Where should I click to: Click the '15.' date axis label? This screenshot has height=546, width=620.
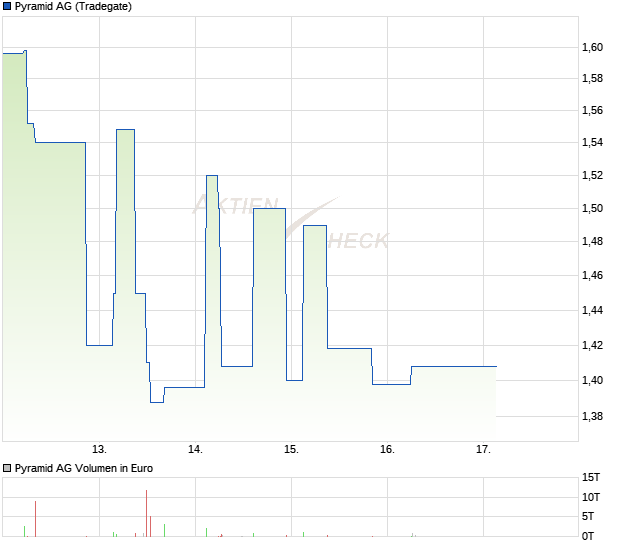tap(291, 450)
